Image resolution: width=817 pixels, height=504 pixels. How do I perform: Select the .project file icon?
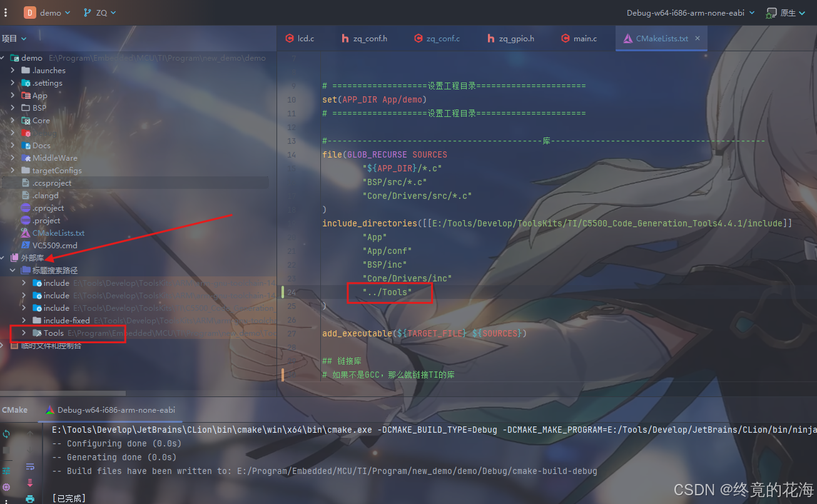pos(26,220)
